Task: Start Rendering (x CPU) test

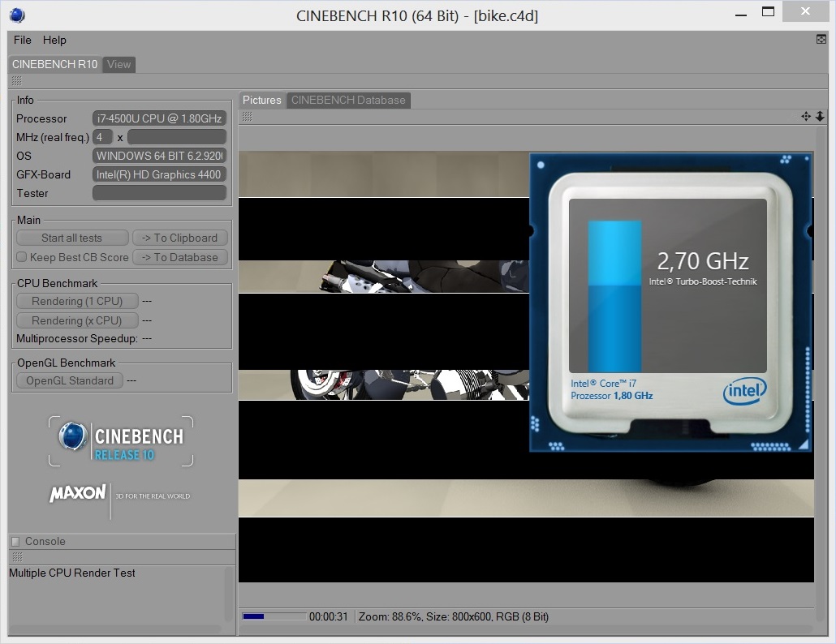Action: [77, 320]
